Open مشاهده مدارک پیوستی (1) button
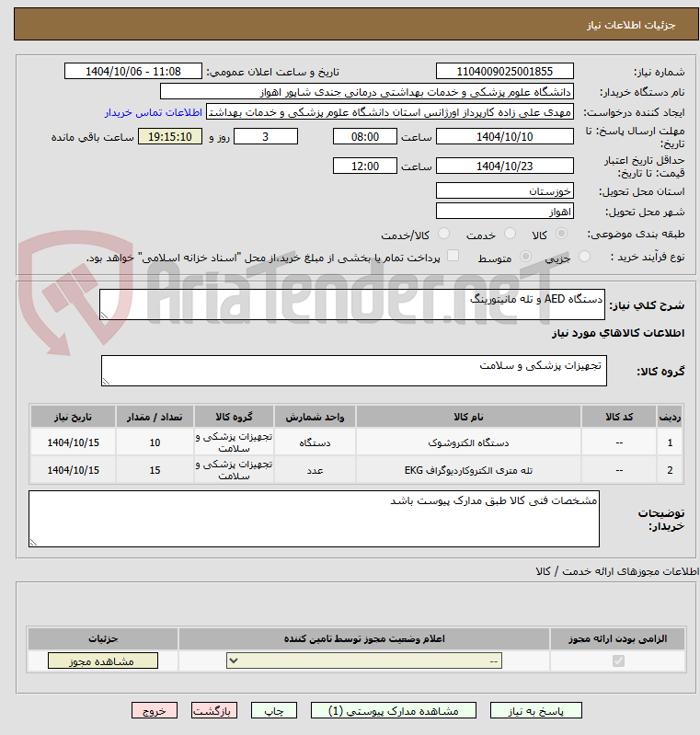Screen dimensions: 700x735 (394, 711)
